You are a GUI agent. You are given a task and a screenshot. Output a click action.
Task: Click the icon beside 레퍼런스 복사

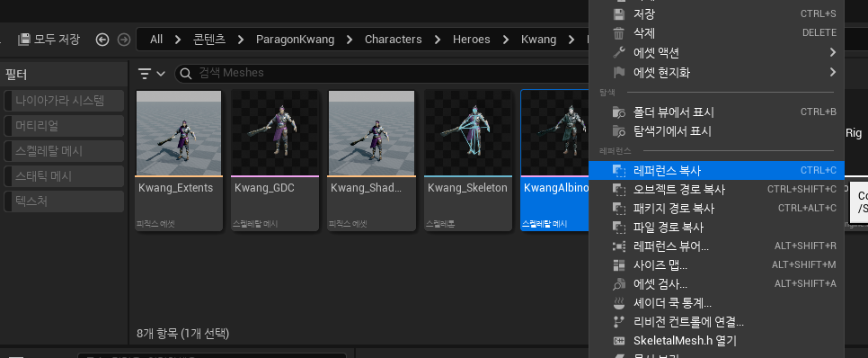pyautogui.click(x=619, y=171)
